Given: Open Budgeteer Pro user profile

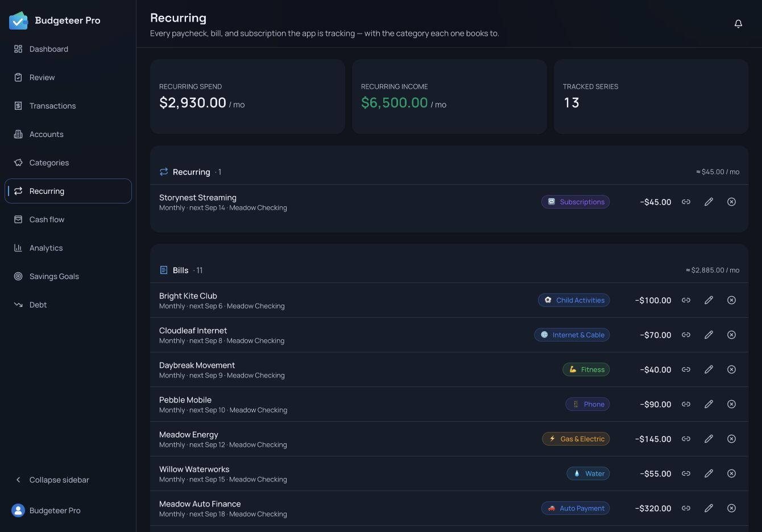Looking at the screenshot, I should pos(68,510).
